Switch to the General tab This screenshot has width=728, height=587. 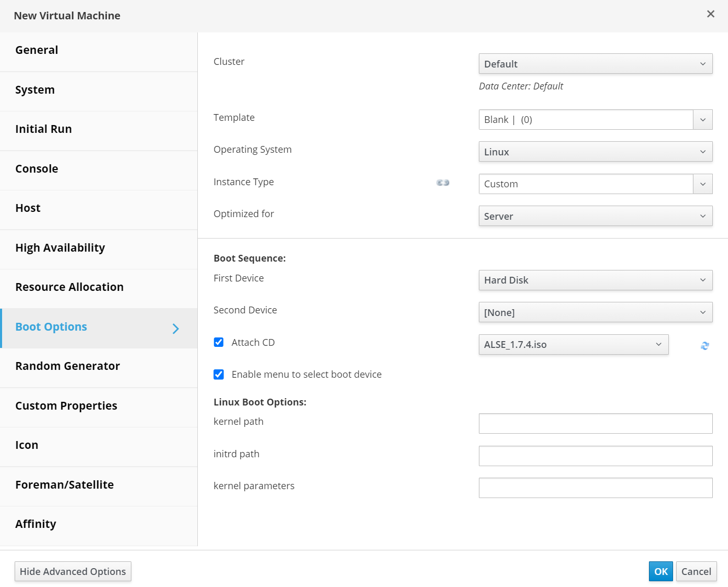click(x=37, y=50)
